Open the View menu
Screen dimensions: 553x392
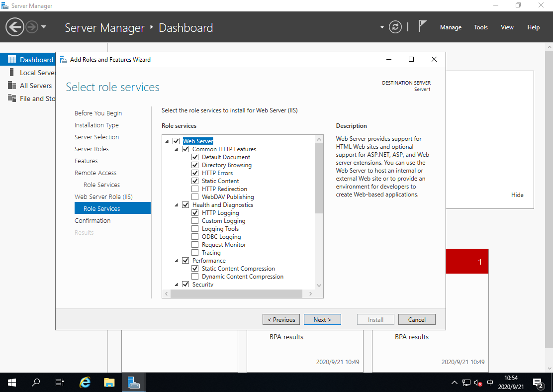point(507,27)
